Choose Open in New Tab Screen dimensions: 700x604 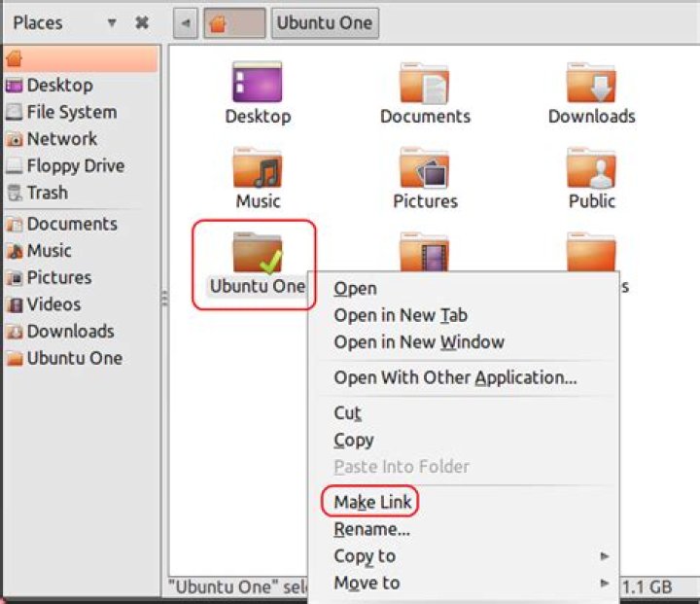tap(464, 315)
